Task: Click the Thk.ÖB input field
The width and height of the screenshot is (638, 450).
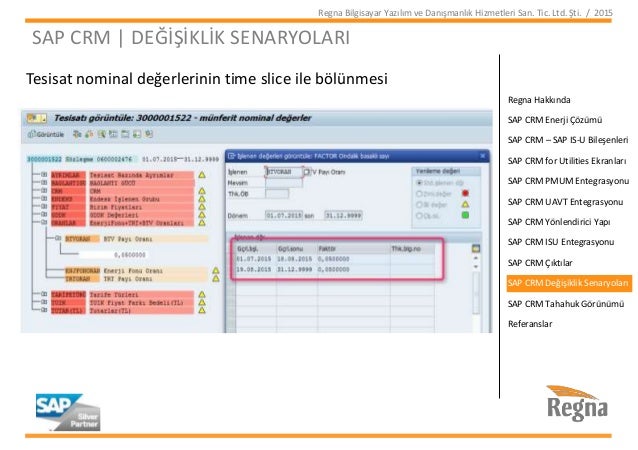Action: pyautogui.click(x=277, y=194)
